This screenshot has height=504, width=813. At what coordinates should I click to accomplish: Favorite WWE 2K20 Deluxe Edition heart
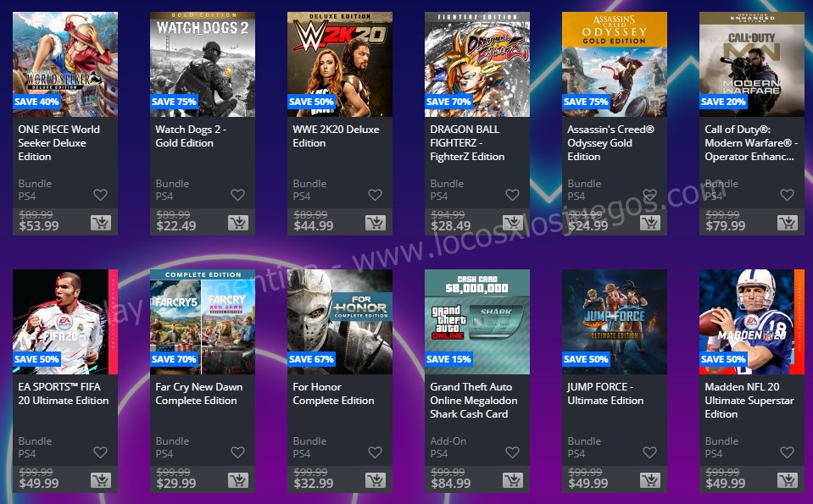point(375,195)
